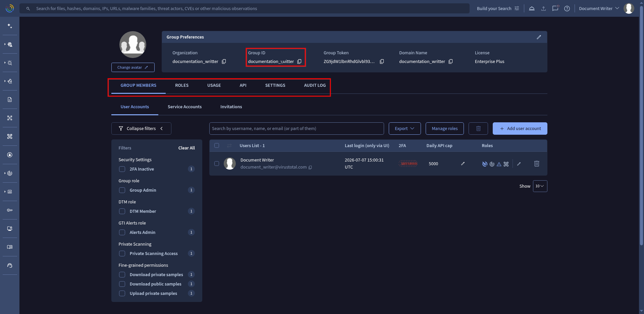The width and height of the screenshot is (644, 314).
Task: Click Clear All filters link
Action: (x=186, y=148)
